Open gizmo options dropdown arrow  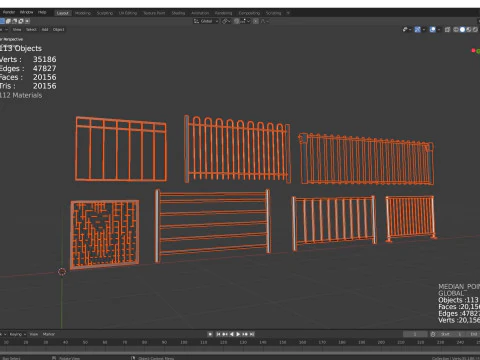(x=424, y=30)
